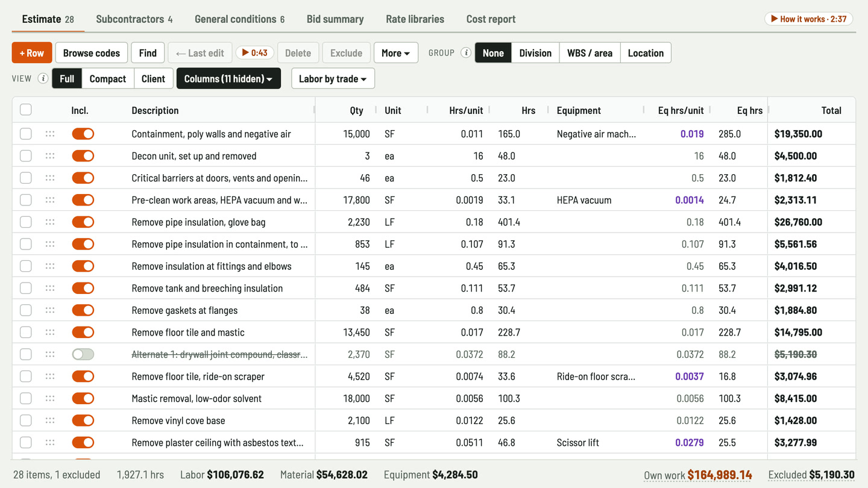Click Eq hrs/unit value 0.019 in Containment row
868x488 pixels.
click(x=692, y=134)
